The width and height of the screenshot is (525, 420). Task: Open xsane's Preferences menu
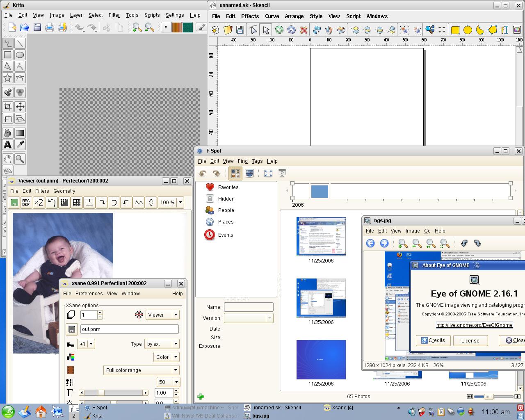[x=89, y=294]
